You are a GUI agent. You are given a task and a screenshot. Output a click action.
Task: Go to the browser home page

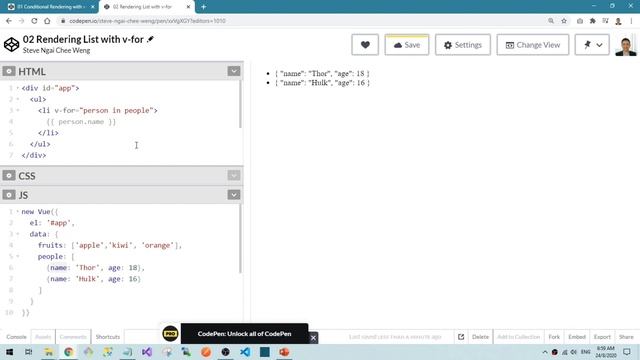click(x=47, y=21)
